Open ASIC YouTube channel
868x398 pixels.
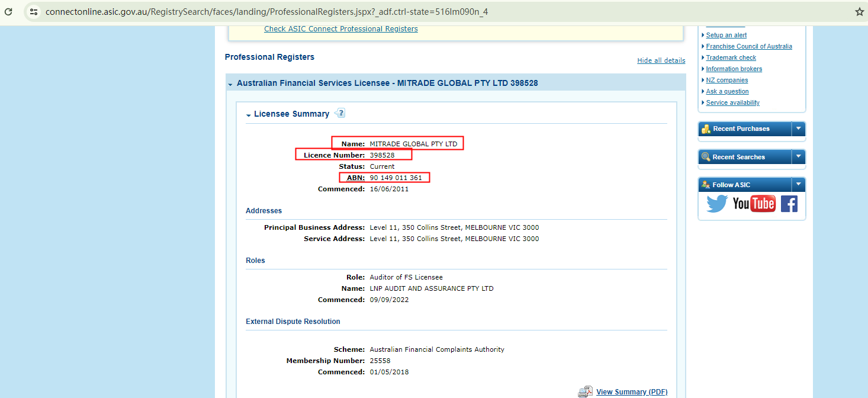tap(754, 204)
